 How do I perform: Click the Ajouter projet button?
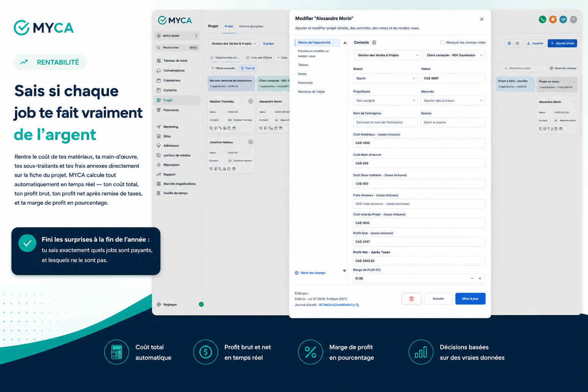562,43
